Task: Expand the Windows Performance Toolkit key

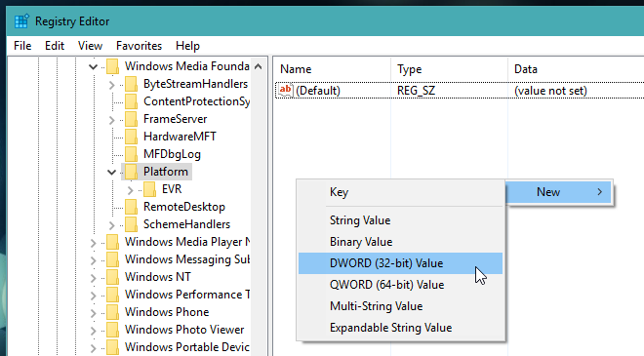Action: 94,296
